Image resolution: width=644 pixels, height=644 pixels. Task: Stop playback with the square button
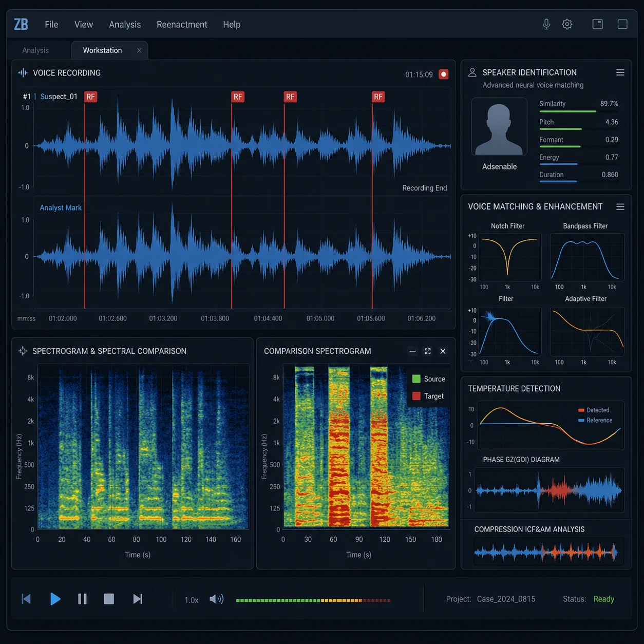[109, 599]
